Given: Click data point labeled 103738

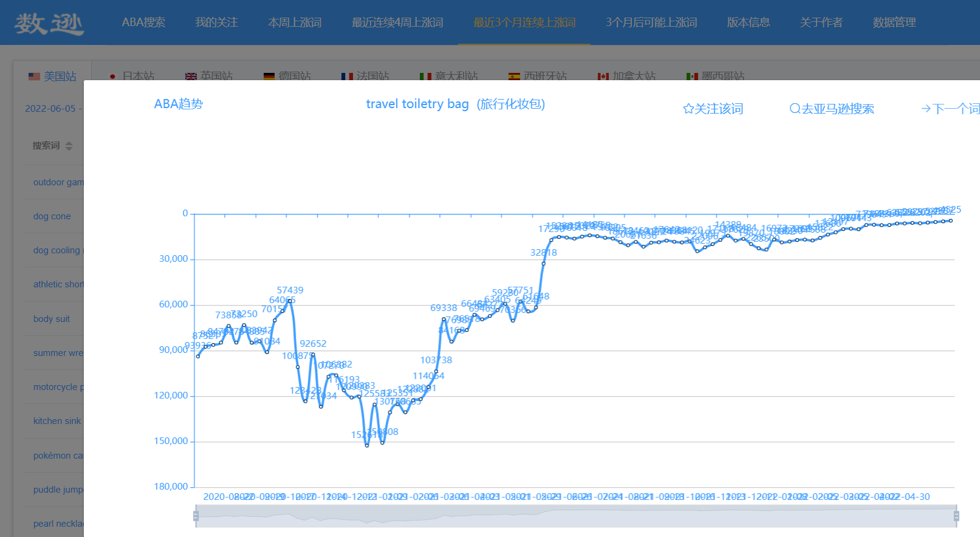Looking at the screenshot, I should click(x=436, y=371).
